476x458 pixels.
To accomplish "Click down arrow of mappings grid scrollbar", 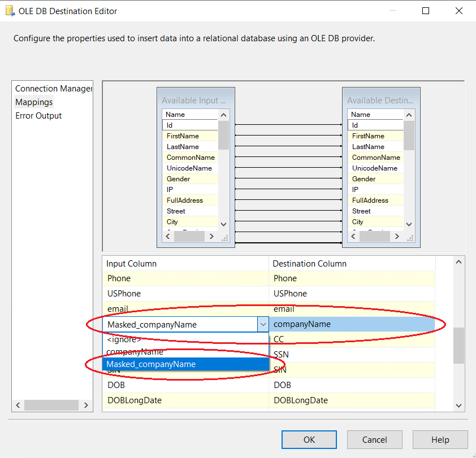I will tap(459, 405).
